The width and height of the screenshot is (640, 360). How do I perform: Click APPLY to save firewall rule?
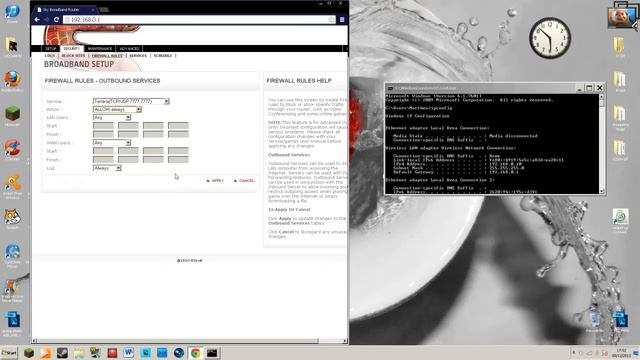click(215, 181)
